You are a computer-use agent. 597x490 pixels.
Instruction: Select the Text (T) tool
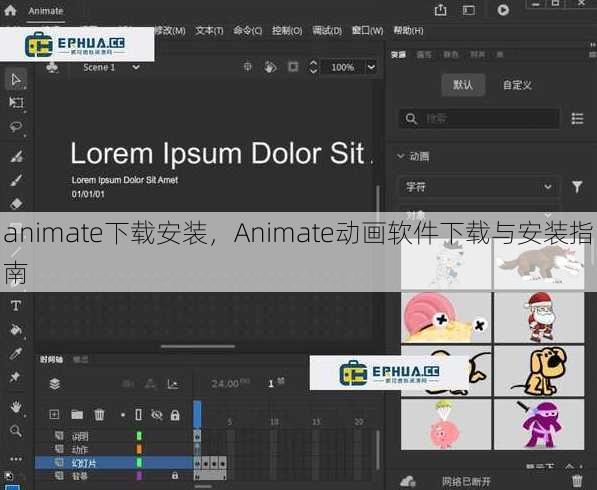point(16,306)
